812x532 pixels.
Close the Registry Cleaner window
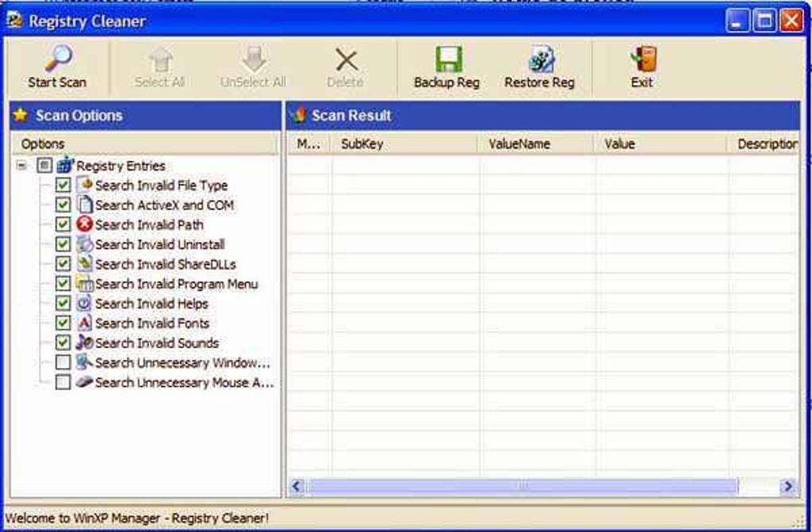coord(792,21)
